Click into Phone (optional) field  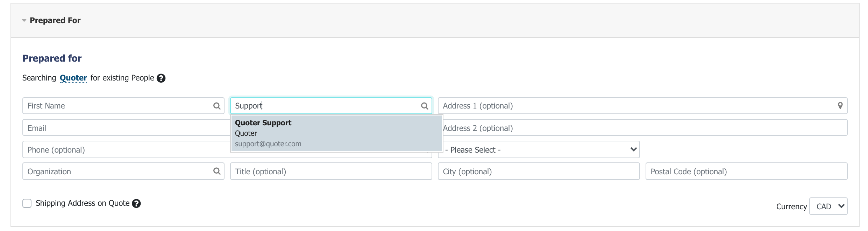(x=126, y=149)
